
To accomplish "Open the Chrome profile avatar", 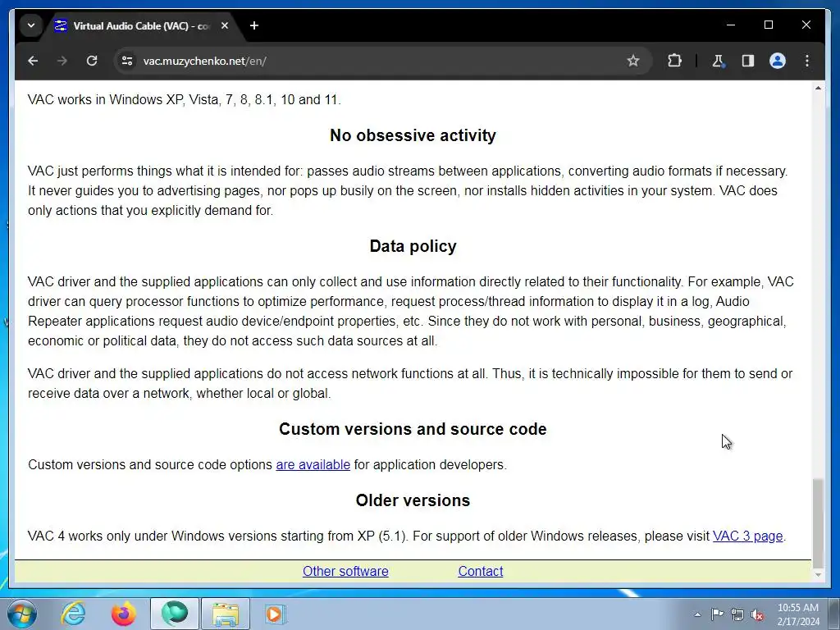I will [778, 61].
